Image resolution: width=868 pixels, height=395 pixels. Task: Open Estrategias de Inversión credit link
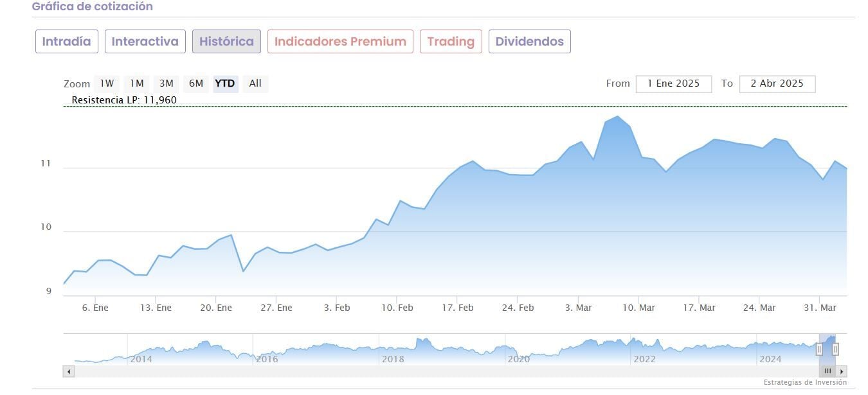coord(805,382)
